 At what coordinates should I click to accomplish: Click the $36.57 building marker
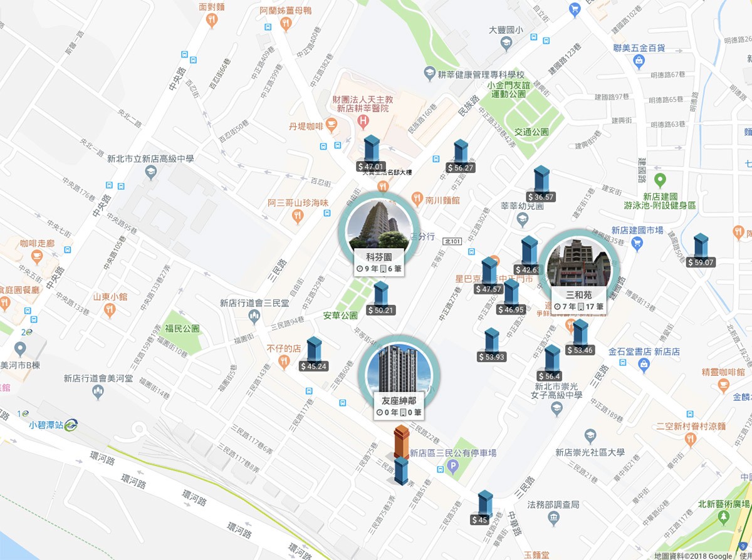[x=541, y=184]
